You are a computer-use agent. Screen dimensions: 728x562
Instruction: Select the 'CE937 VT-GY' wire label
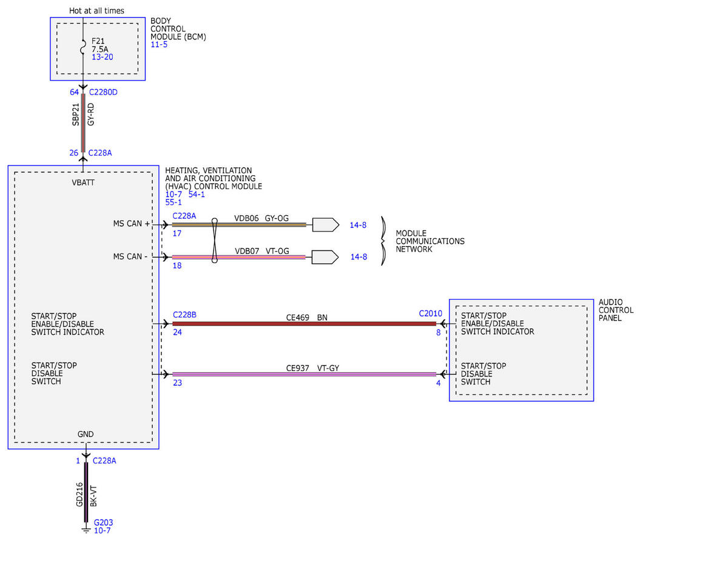[x=313, y=367]
